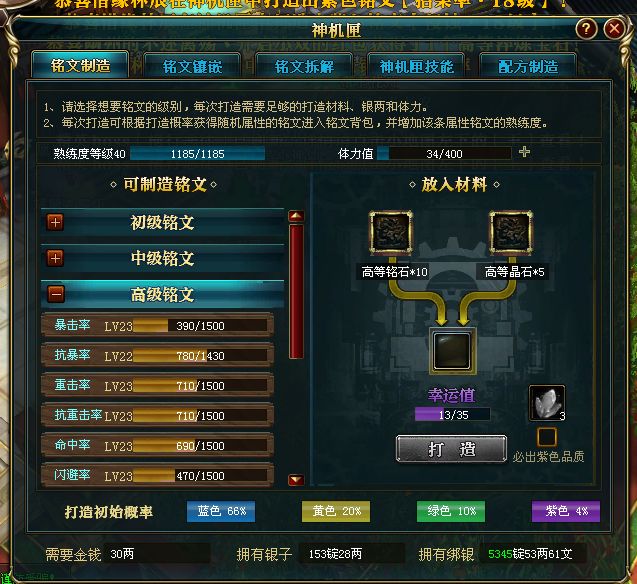
Task: Enable the 必出紫色品质 checkbox
Action: click(x=547, y=437)
